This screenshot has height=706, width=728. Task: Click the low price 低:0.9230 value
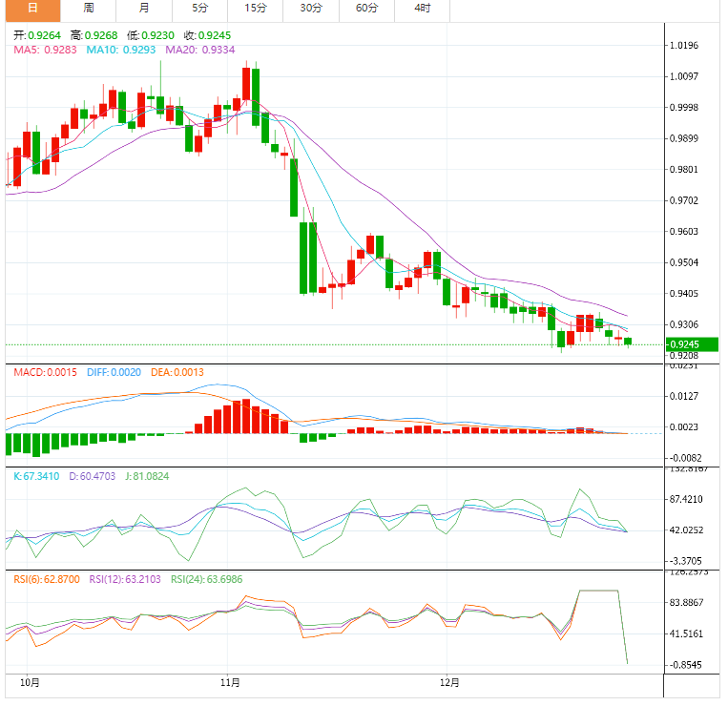coord(151,35)
